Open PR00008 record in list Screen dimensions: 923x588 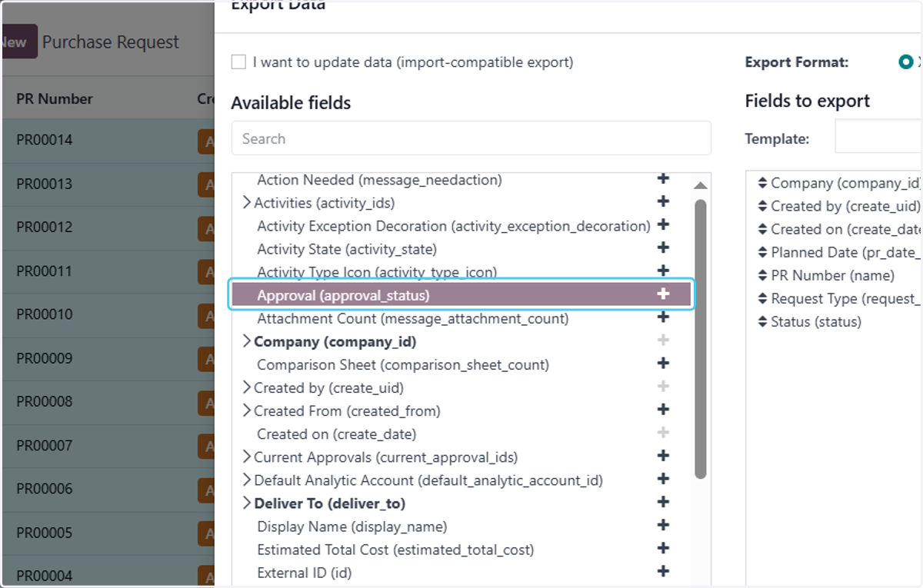45,401
